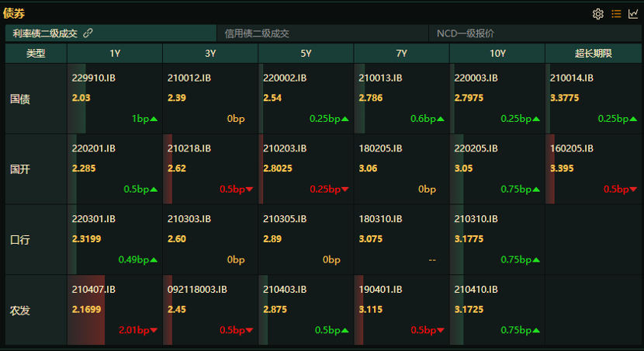Click the 1bp change for 229910.IB
The image size is (644, 351).
click(144, 119)
